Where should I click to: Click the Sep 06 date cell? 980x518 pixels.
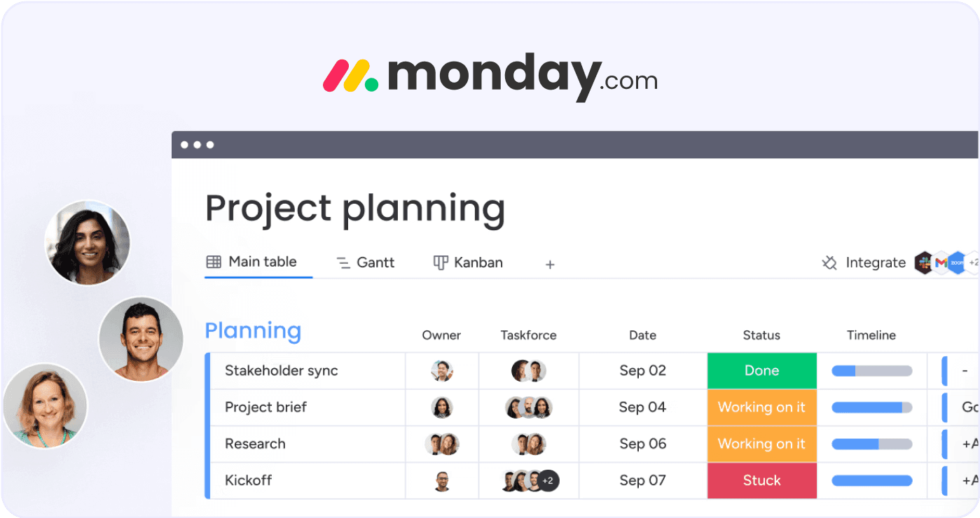(x=642, y=444)
